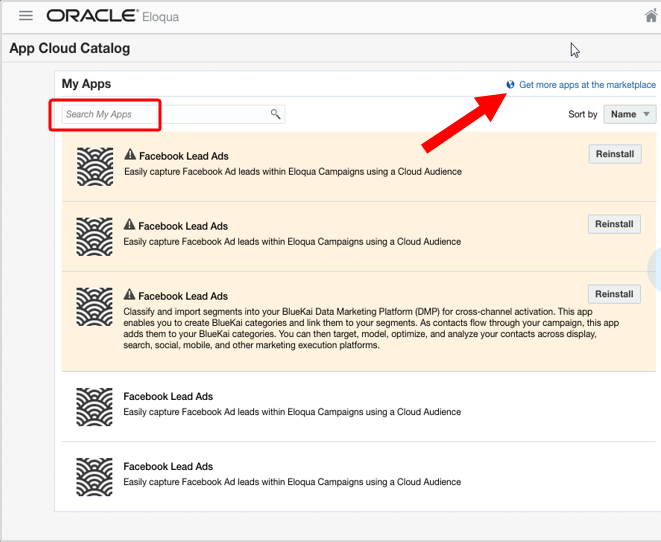This screenshot has height=542, width=661.
Task: Open the Sort by Name dropdown
Action: point(630,114)
